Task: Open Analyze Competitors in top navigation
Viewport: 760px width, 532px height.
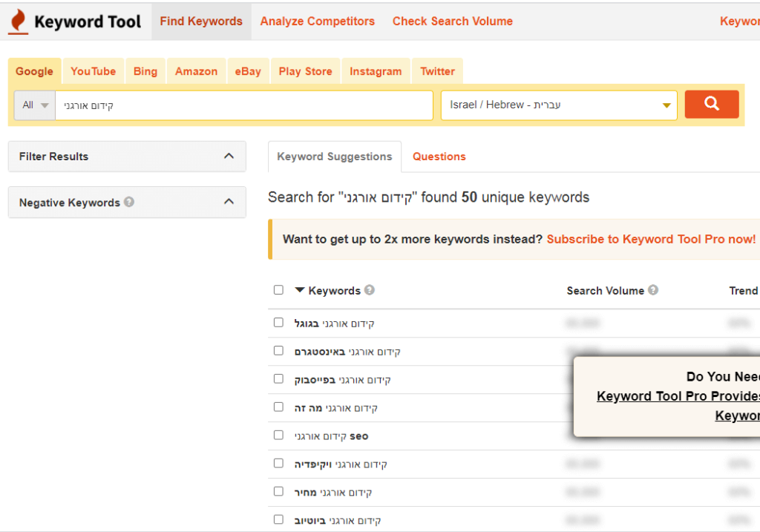Action: pos(318,22)
